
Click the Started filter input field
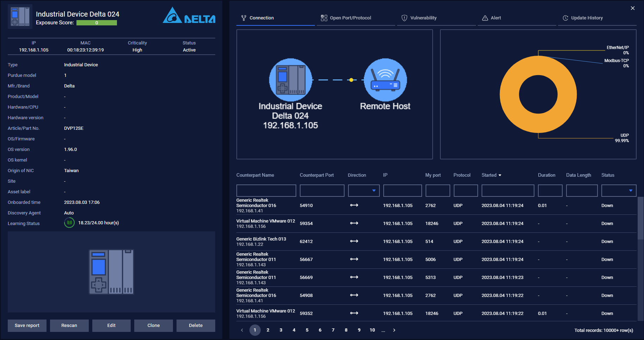508,190
